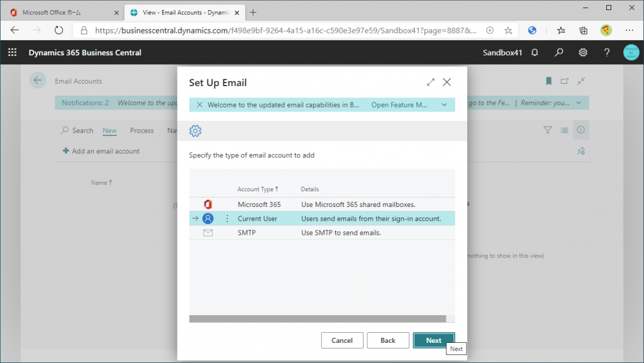Click Add an email account action
Screen dimensions: 644x363
tap(101, 151)
